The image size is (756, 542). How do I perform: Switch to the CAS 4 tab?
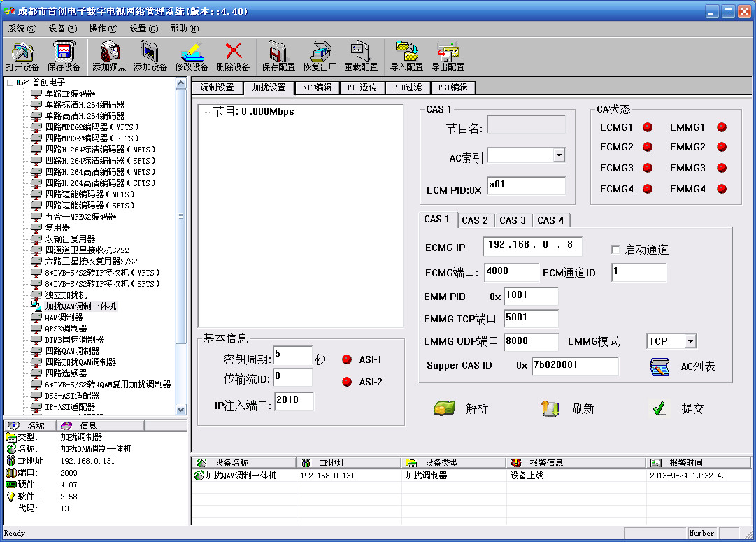(550, 220)
